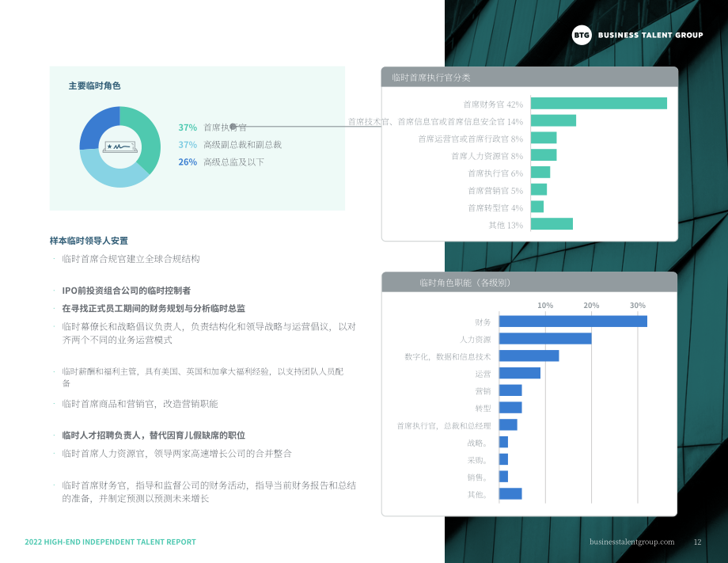Click the heading 样本临时领导人安置

(x=89, y=241)
